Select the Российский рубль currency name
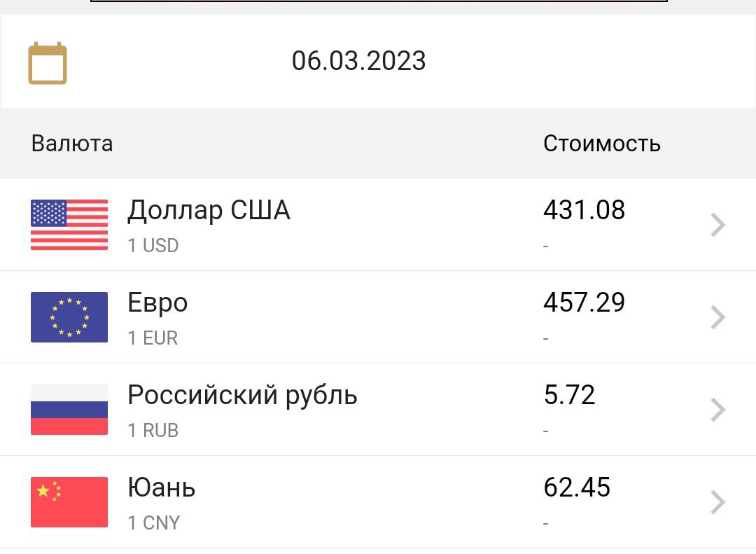Image resolution: width=756 pixels, height=554 pixels. tap(242, 395)
